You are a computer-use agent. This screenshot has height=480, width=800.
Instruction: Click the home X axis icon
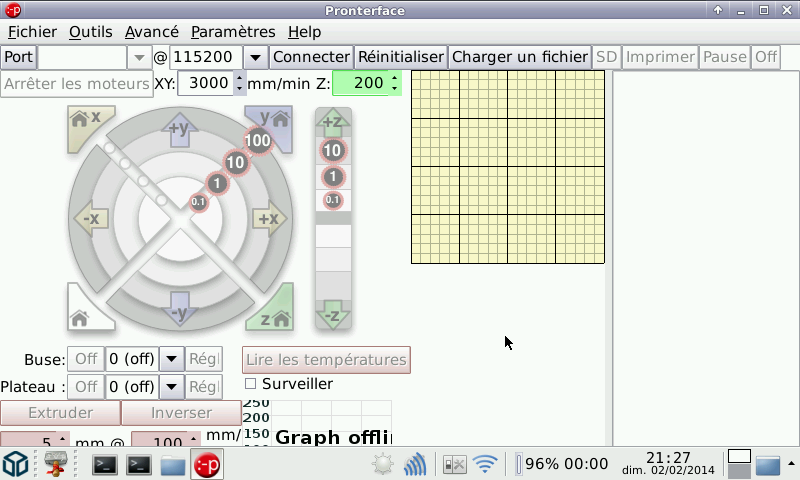[84, 125]
